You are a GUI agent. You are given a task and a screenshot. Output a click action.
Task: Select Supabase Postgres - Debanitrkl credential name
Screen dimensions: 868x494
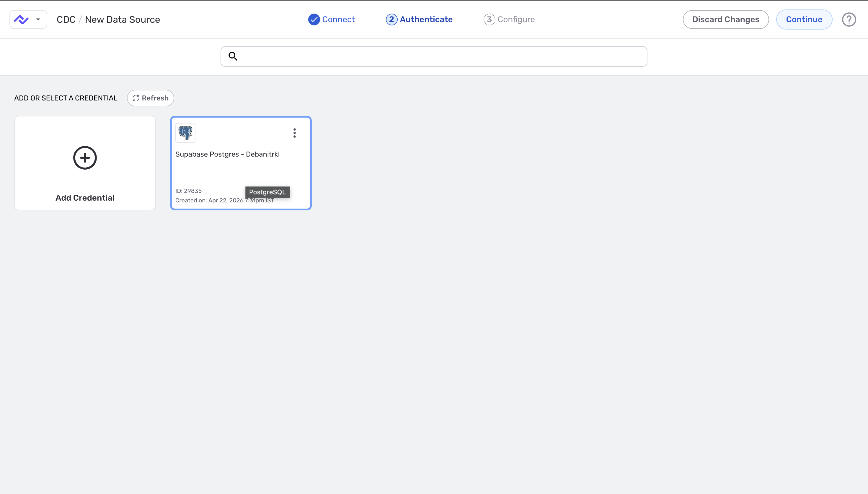click(x=227, y=154)
